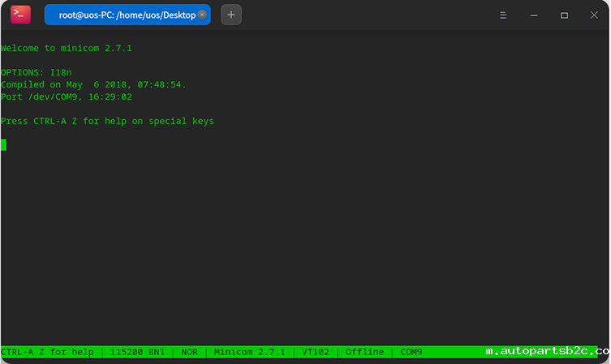Click the 'Compiled on May 6 2018' line

point(93,84)
